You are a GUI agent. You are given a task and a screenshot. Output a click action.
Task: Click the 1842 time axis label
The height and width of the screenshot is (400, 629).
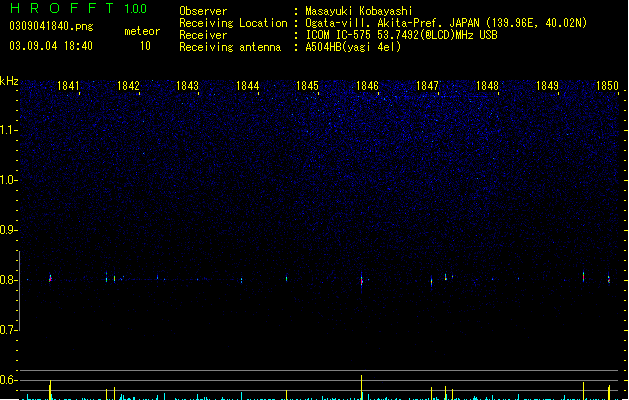tap(128, 86)
